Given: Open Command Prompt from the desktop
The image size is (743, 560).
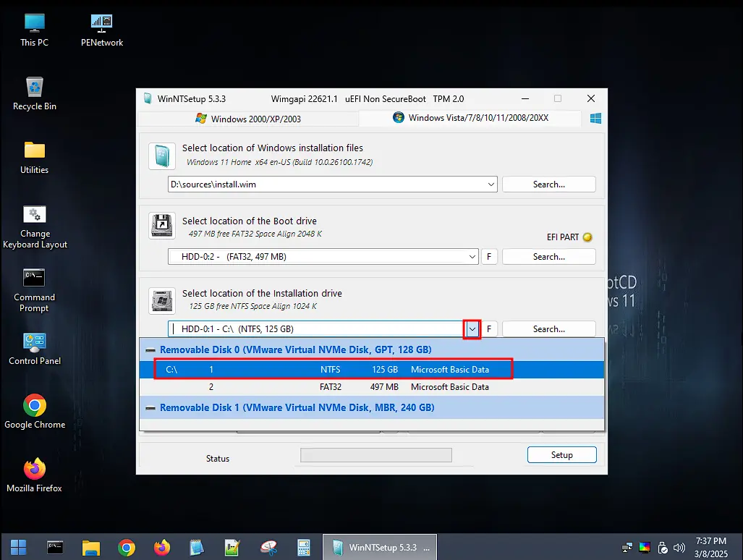Looking at the screenshot, I should click(x=34, y=279).
